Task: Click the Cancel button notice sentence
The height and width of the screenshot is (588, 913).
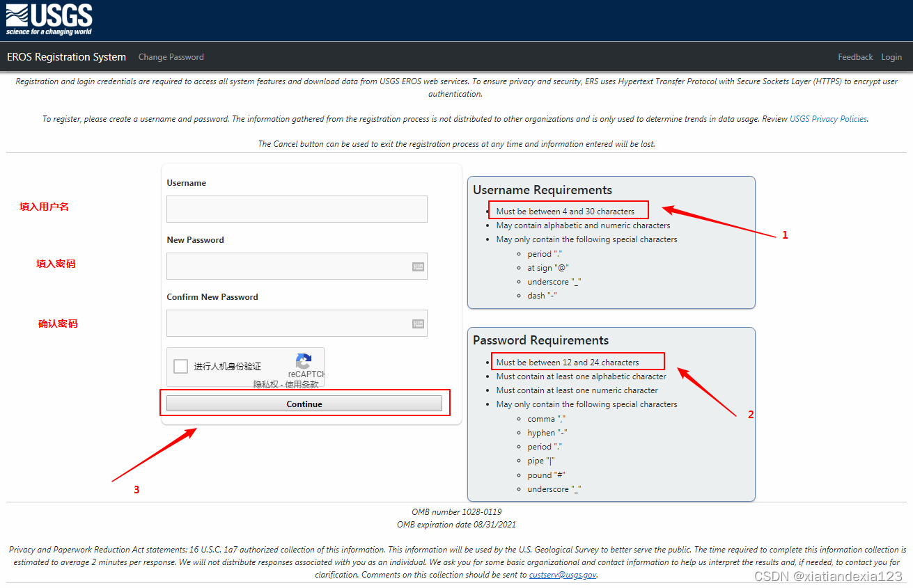Action: [457, 144]
